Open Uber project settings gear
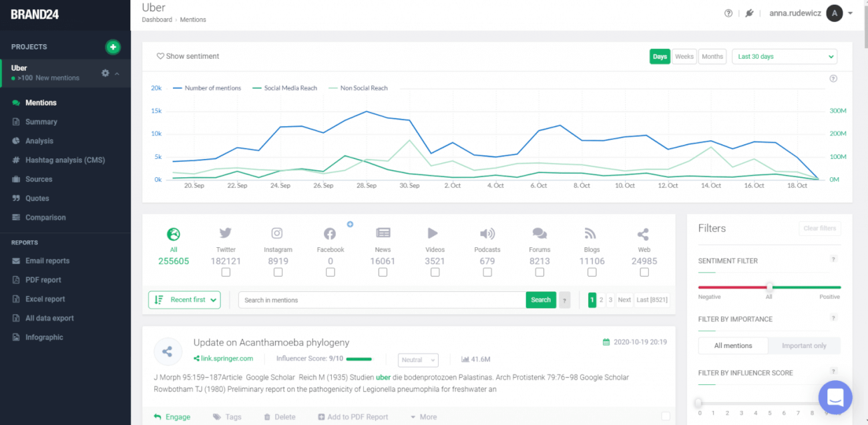The width and height of the screenshot is (868, 425). (105, 73)
